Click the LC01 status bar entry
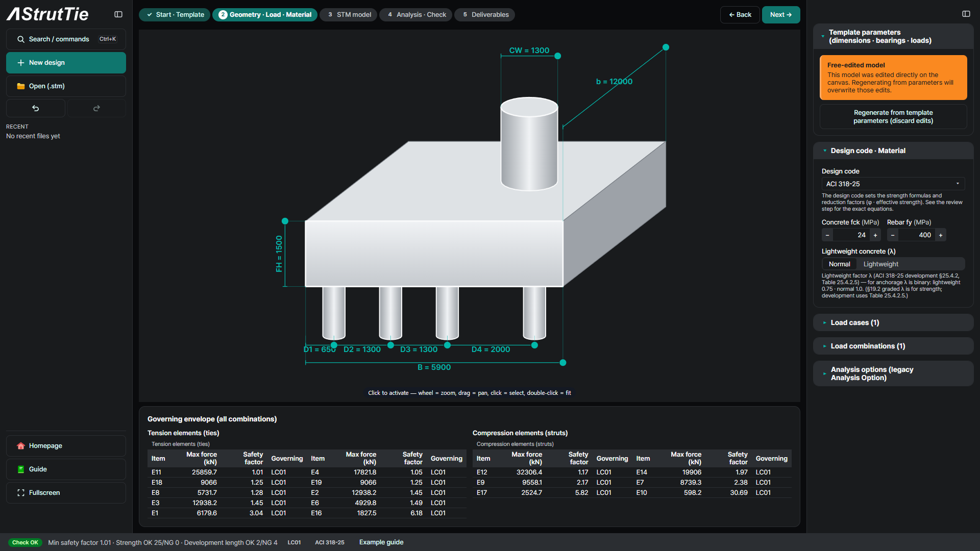 295,542
